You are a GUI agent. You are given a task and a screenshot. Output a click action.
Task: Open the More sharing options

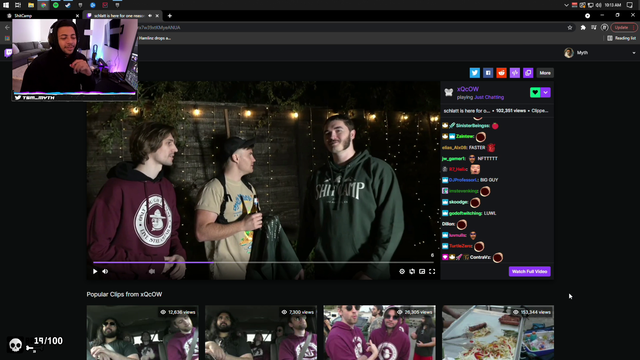tap(545, 73)
